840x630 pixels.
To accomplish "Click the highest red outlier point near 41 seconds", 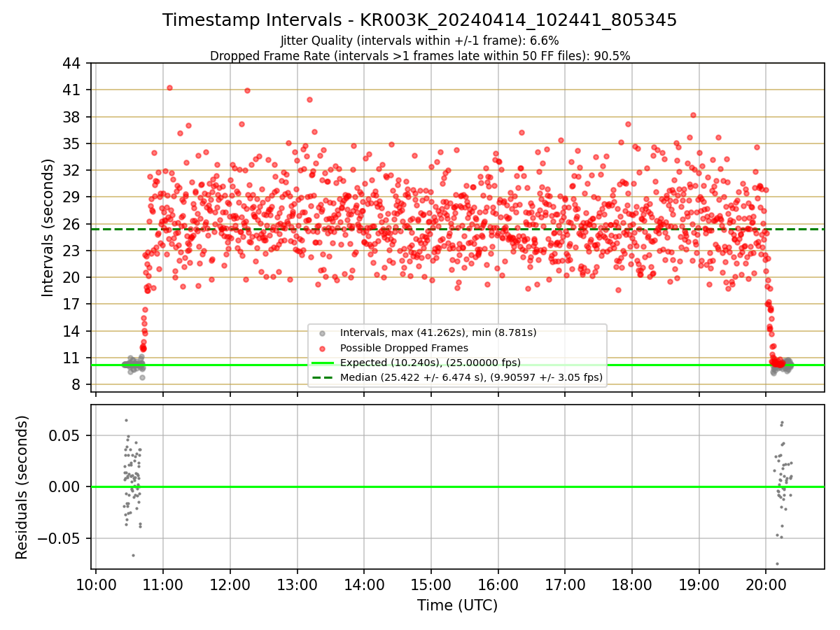I will (169, 87).
